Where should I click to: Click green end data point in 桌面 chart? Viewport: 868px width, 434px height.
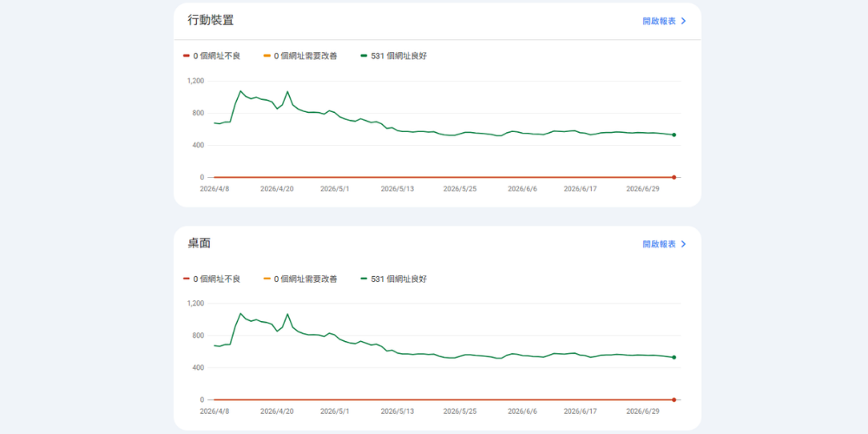click(674, 357)
